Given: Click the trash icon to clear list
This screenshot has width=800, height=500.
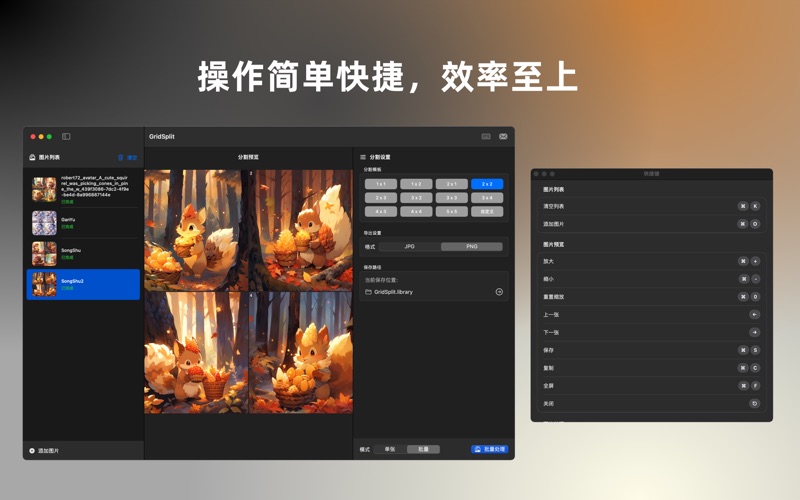Looking at the screenshot, I should click(x=122, y=157).
